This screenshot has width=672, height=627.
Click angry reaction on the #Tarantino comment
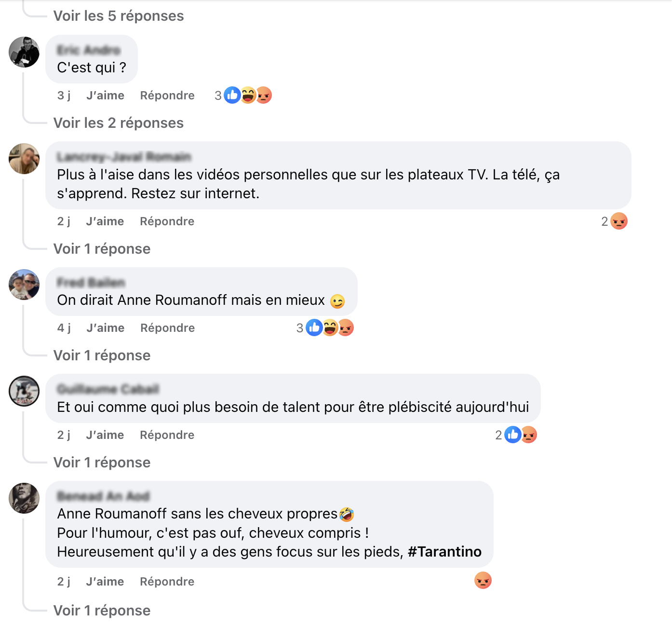[483, 581]
